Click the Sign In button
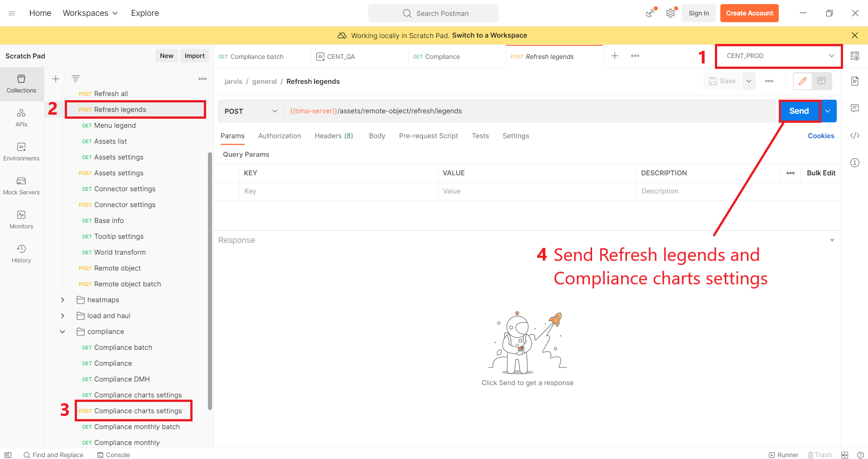Viewport: 868px width, 459px height. pyautogui.click(x=699, y=13)
